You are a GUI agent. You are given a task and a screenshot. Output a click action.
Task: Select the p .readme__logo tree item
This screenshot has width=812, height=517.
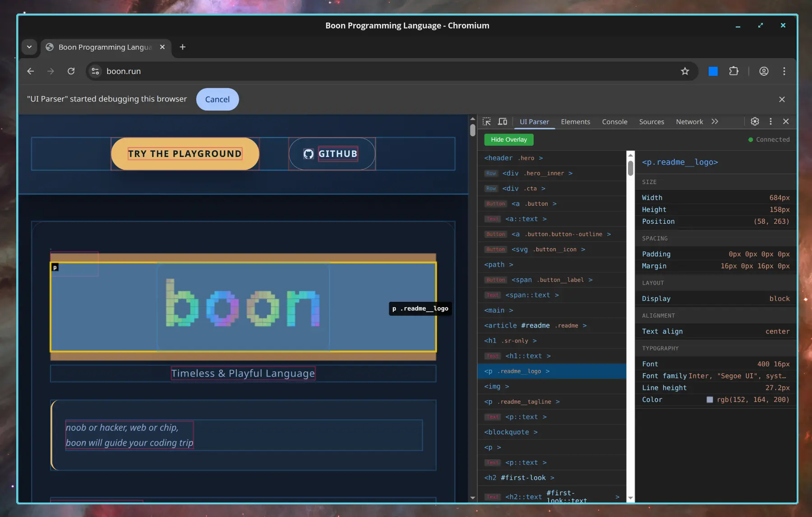517,371
